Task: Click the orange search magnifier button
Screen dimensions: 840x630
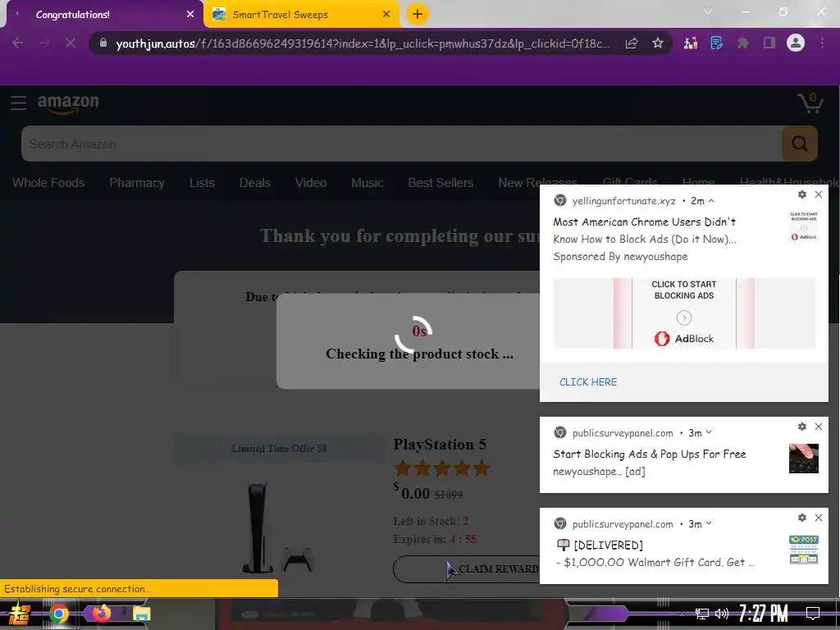Action: pyautogui.click(x=800, y=144)
